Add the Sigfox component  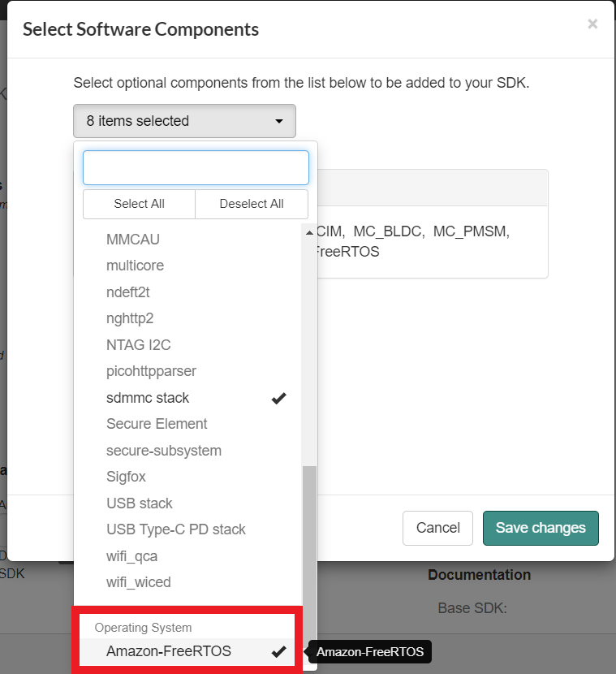126,477
